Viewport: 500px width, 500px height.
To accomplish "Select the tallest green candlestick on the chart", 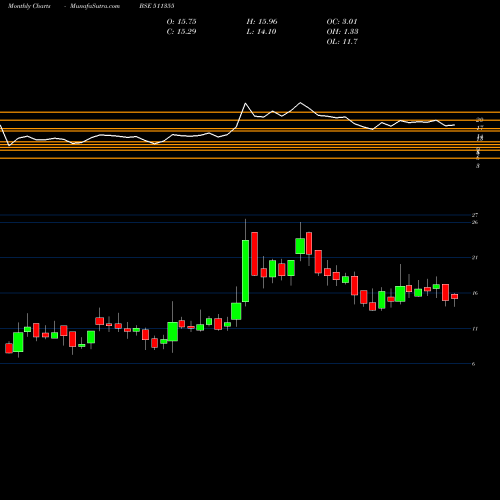I will coord(245,271).
